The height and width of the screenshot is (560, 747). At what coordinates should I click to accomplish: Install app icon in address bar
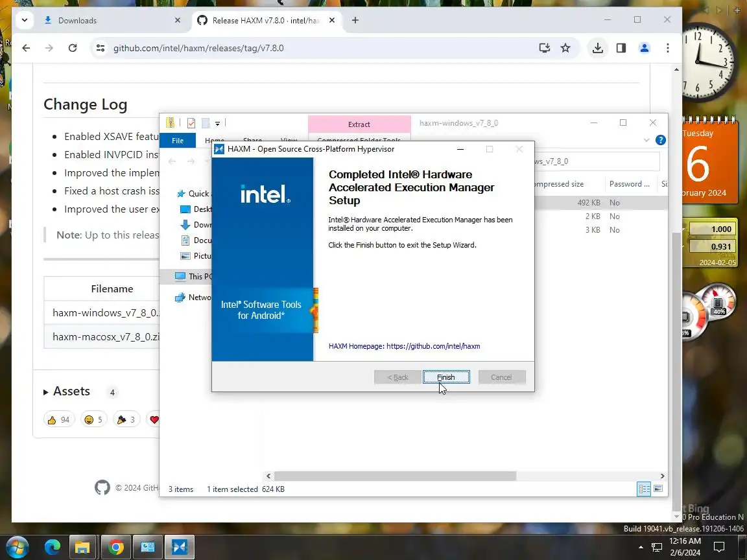(544, 48)
